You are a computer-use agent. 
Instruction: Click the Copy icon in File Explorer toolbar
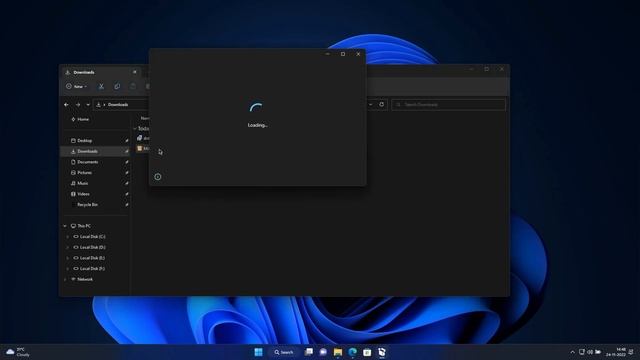[117, 87]
